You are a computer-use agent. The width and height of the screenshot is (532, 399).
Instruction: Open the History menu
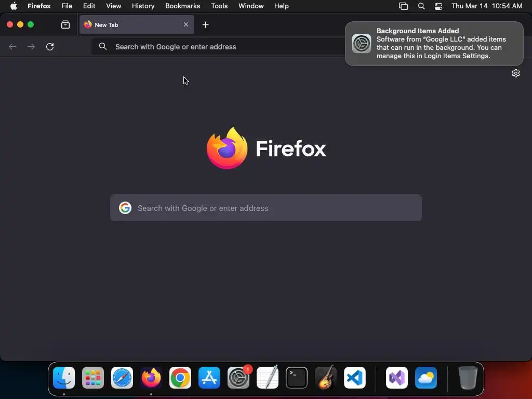(143, 6)
